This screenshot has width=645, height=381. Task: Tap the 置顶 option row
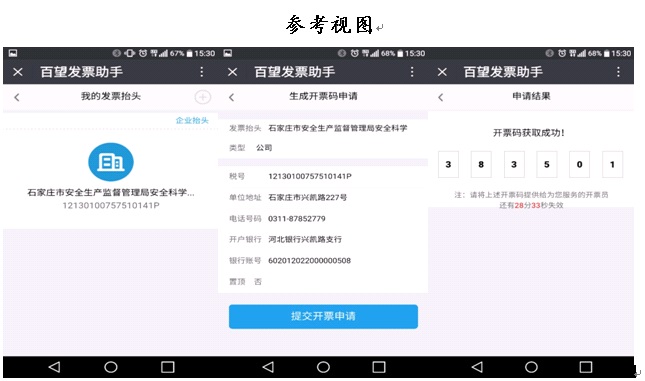323,282
